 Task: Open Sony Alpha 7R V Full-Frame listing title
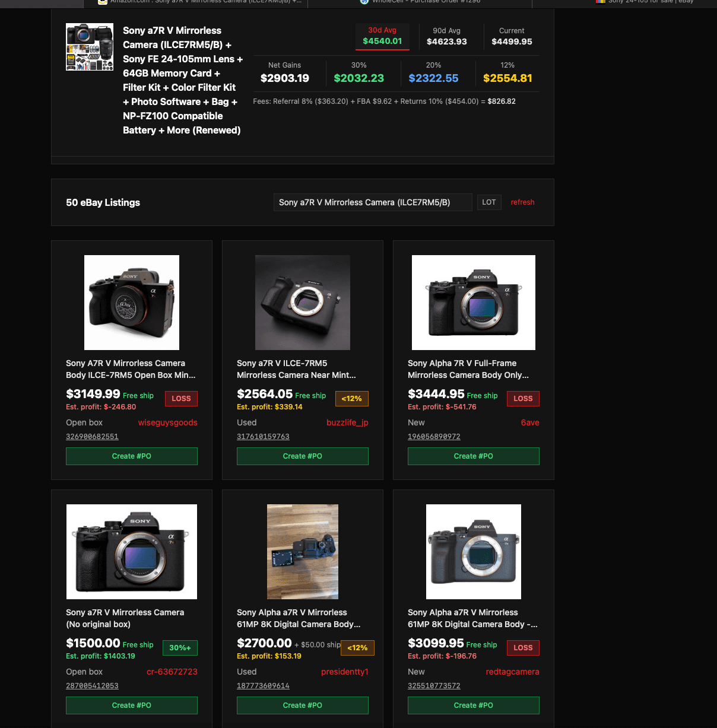[x=468, y=369]
